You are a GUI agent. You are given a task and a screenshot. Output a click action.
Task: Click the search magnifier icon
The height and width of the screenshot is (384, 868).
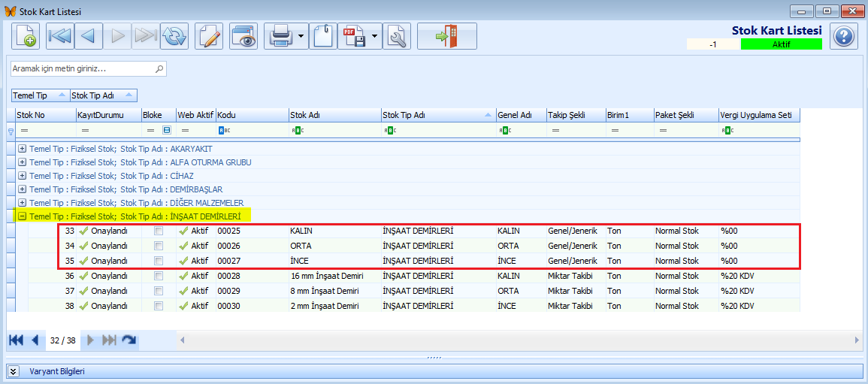159,69
